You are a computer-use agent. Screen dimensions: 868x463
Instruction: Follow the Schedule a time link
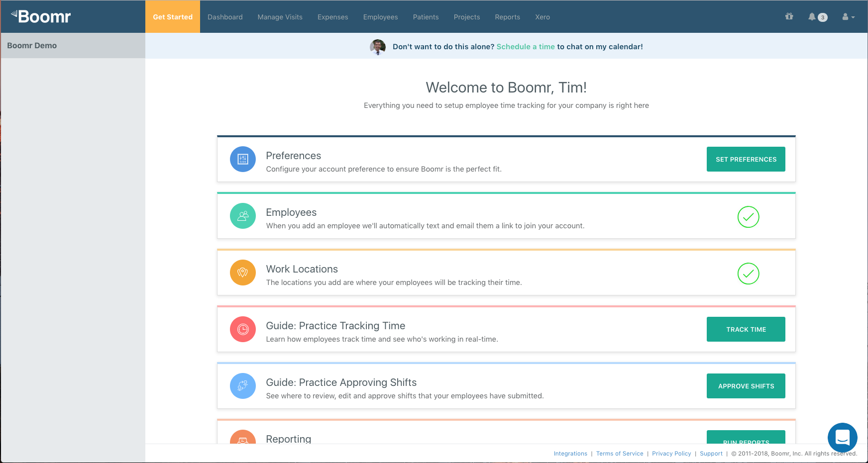click(526, 47)
